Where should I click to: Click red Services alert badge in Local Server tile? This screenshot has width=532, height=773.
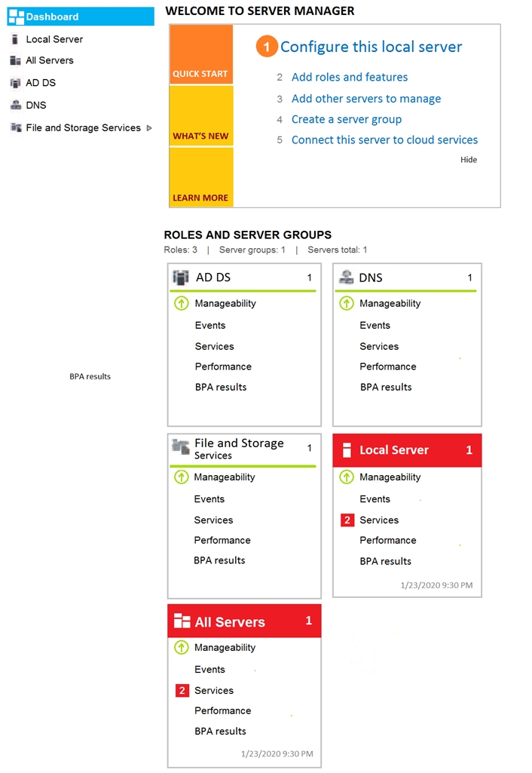click(x=347, y=520)
